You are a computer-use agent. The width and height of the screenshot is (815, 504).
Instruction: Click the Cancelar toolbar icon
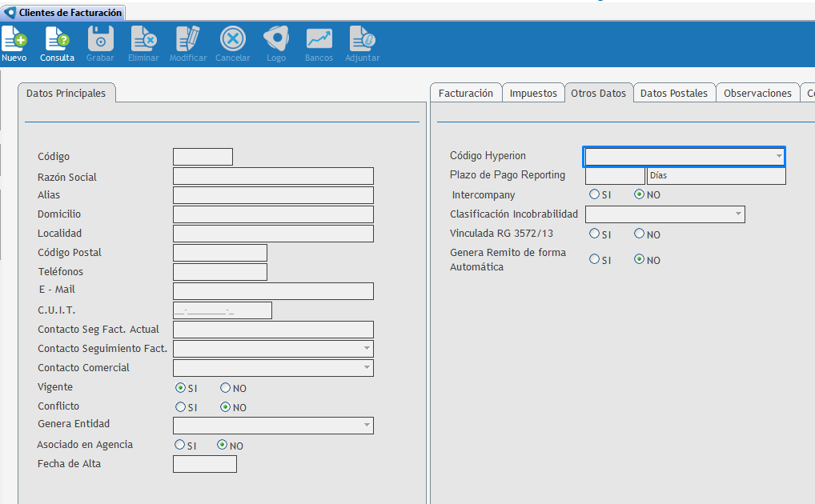tap(233, 44)
